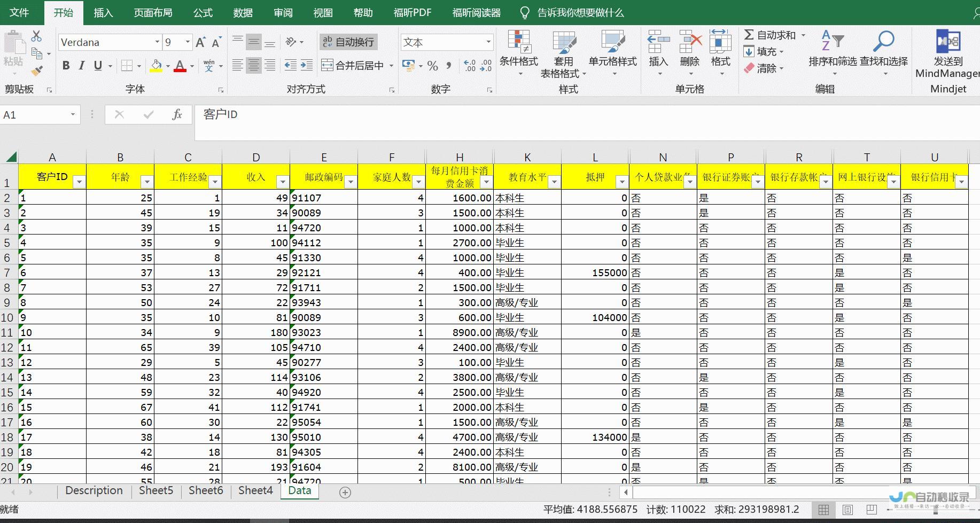Click the 插入 insert cells button
980x523 pixels.
(658, 52)
